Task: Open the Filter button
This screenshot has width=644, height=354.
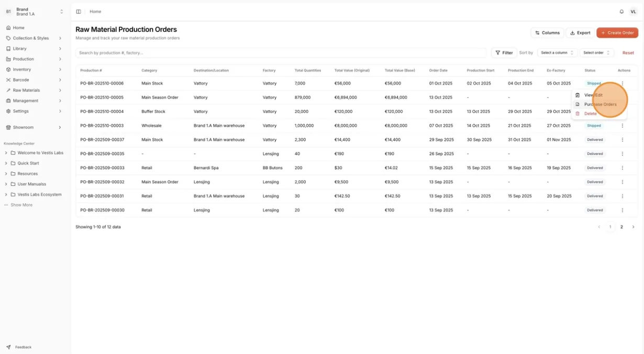Action: [504, 53]
